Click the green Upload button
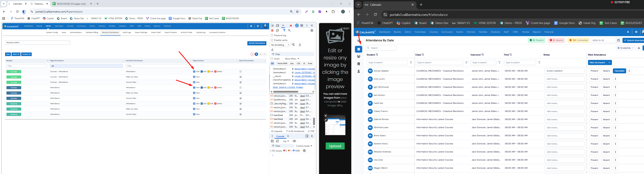 tap(335, 146)
